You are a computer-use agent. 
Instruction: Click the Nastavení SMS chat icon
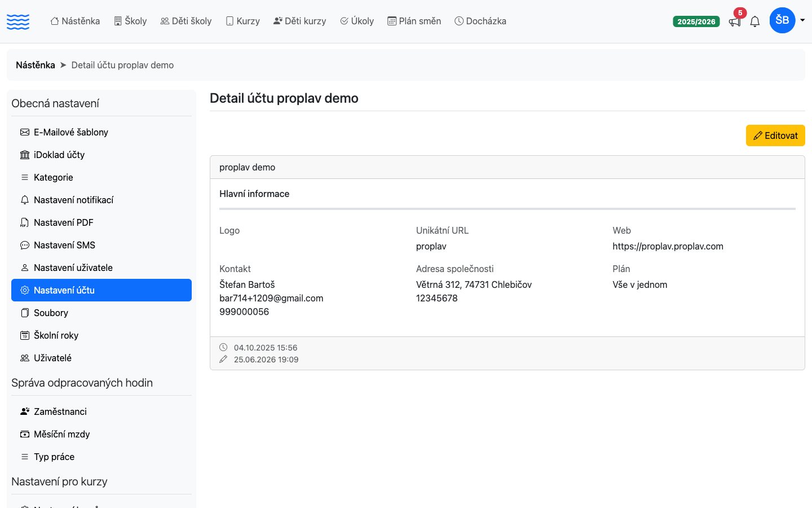click(x=25, y=245)
